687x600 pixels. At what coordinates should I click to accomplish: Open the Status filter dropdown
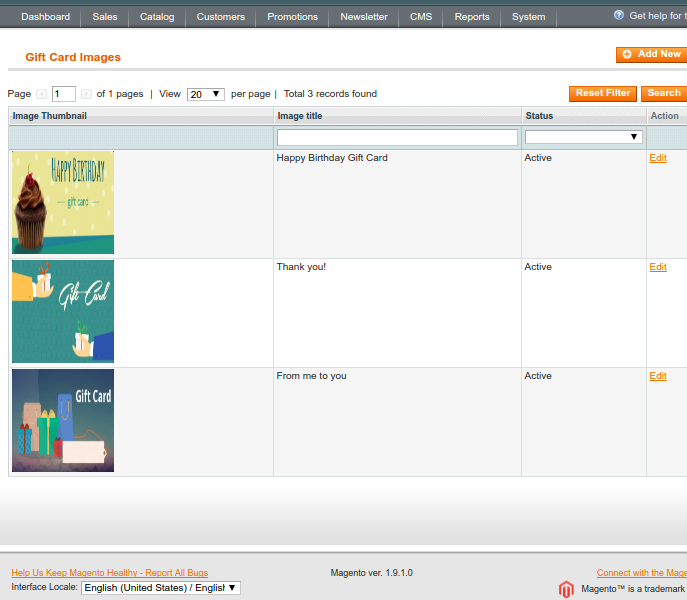[584, 137]
